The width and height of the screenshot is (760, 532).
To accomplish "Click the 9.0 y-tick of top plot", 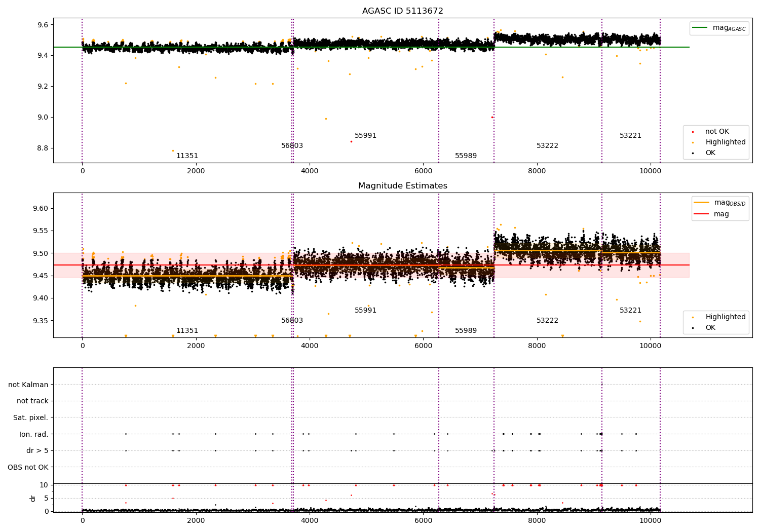I will tap(43, 118).
